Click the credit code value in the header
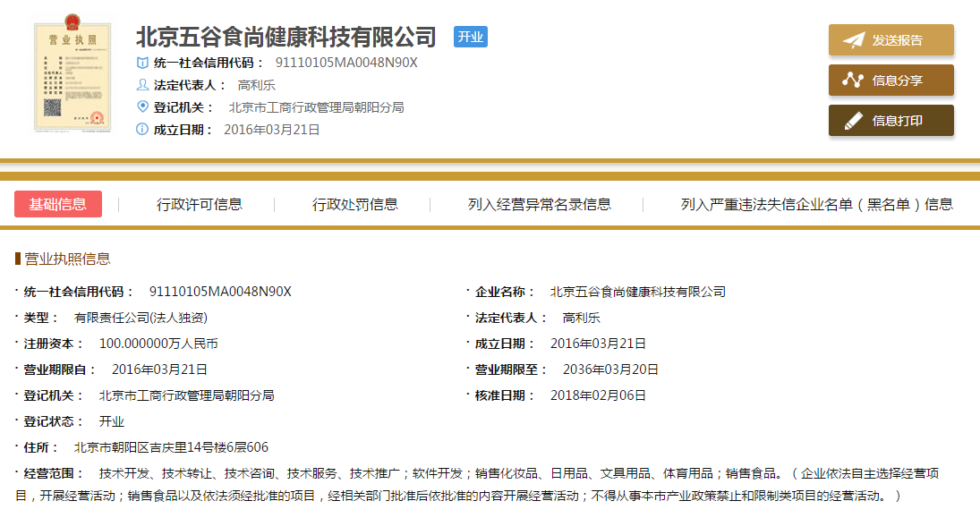Screen dimensions: 980x518 [346, 63]
